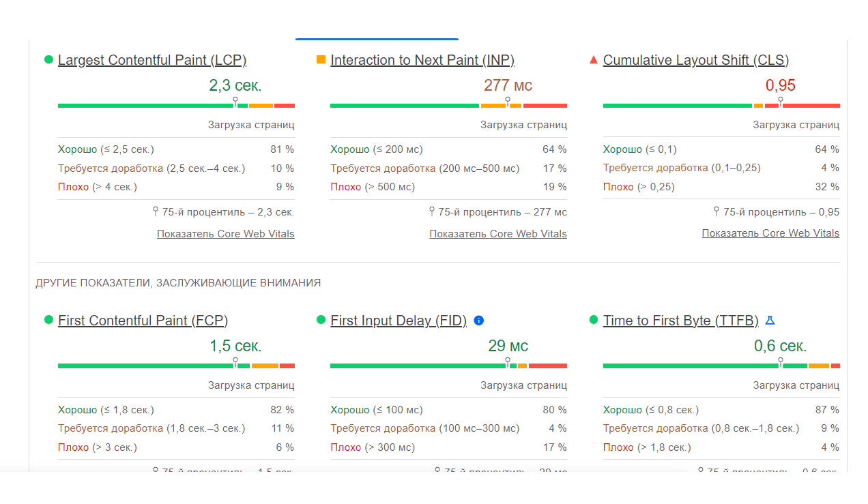868x504 pixels.
Task: Click the red triangle icon beside Cumulative Layout Shift
Action: (593, 60)
